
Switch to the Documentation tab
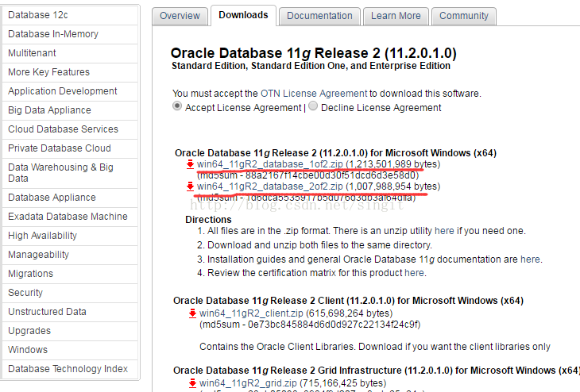319,16
